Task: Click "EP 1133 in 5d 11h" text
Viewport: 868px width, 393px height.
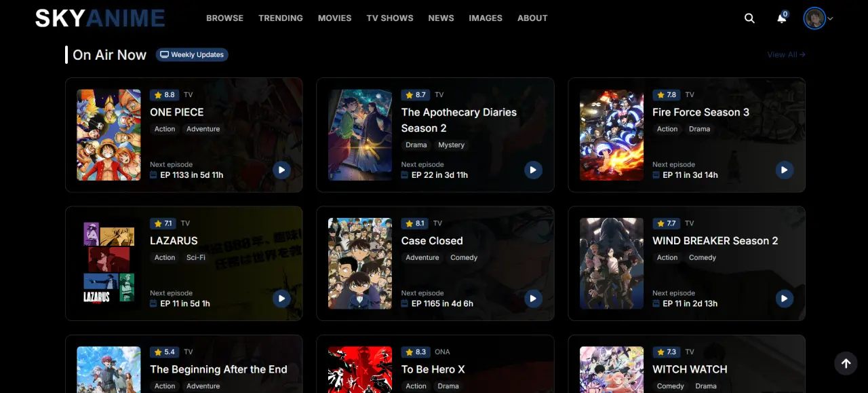Action: click(192, 175)
